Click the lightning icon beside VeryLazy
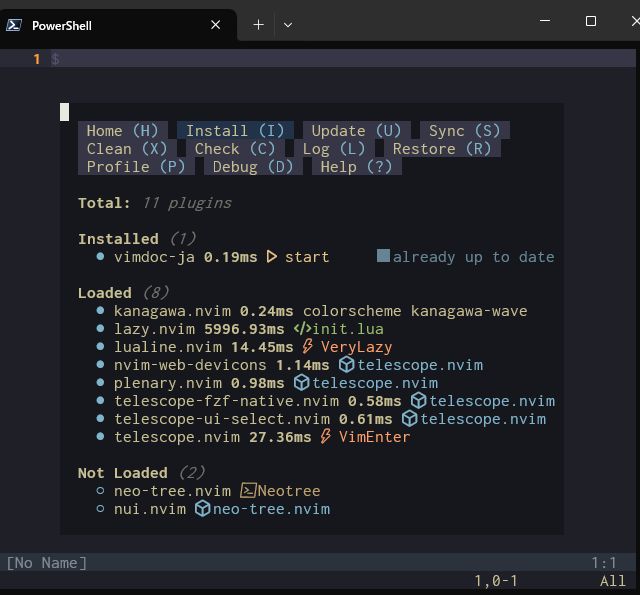Viewport: 640px width, 595px height. tap(308, 347)
